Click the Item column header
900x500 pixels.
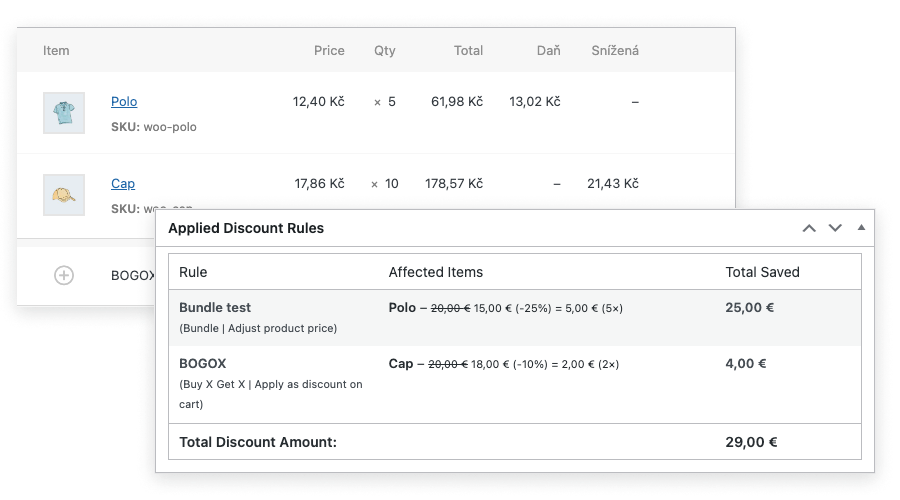pyautogui.click(x=56, y=51)
